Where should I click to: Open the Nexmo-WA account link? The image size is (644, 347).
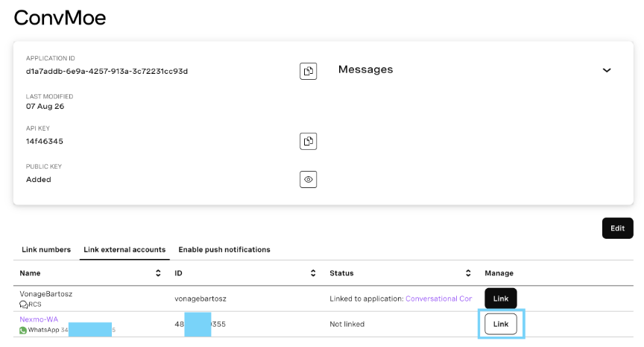[x=39, y=319]
